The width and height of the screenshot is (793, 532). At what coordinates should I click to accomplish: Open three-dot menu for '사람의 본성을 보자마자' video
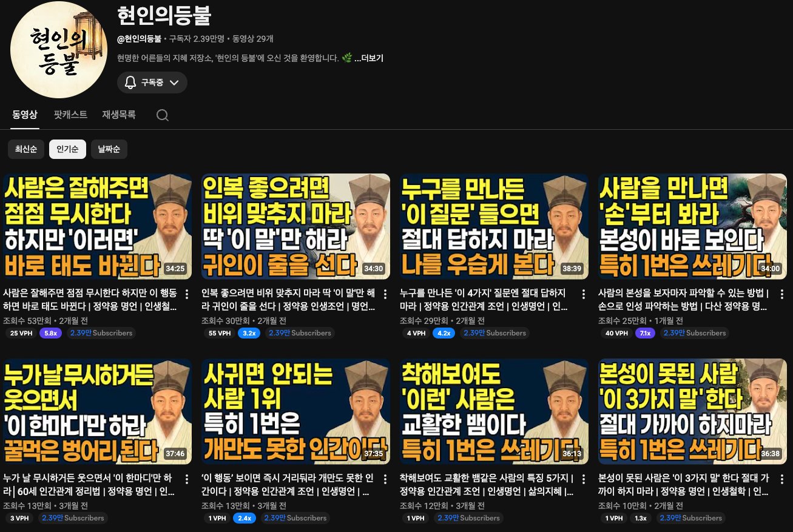(782, 295)
